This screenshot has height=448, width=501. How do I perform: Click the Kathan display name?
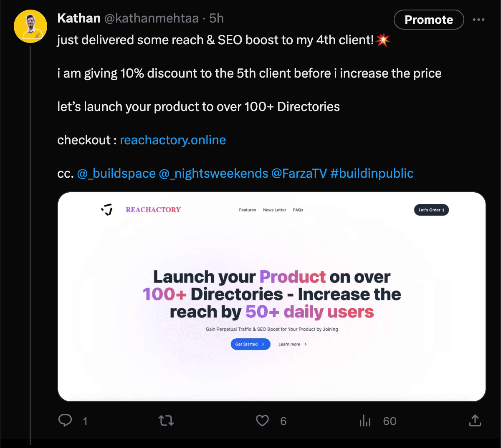79,18
